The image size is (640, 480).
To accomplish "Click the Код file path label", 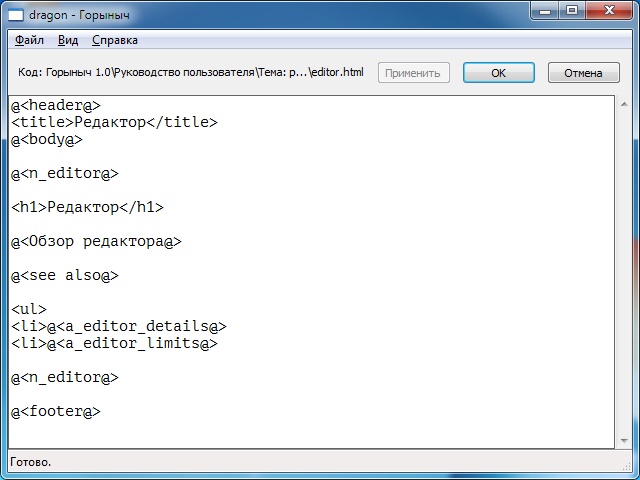I will coord(191,72).
